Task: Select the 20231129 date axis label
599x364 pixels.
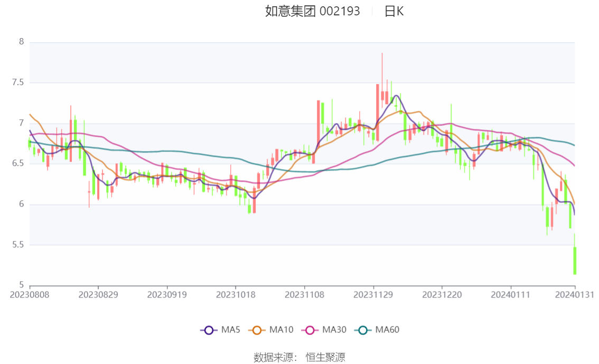Action: (373, 295)
